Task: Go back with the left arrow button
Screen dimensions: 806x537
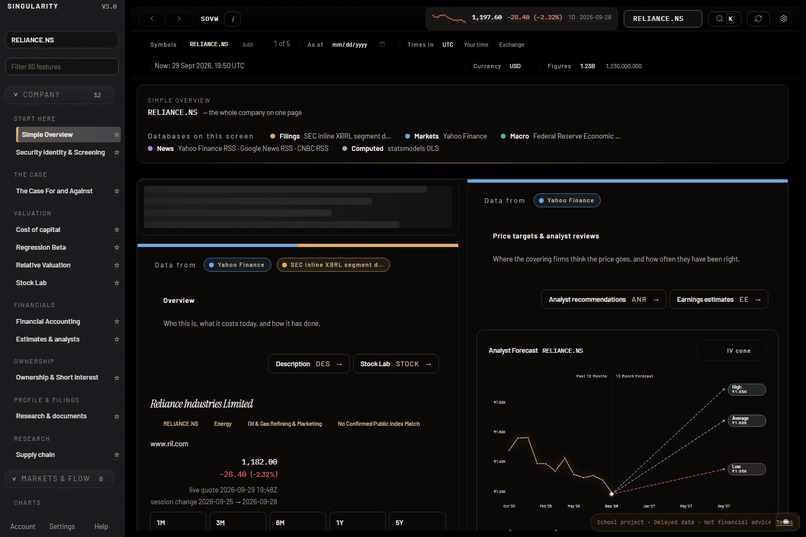Action: 152,18
